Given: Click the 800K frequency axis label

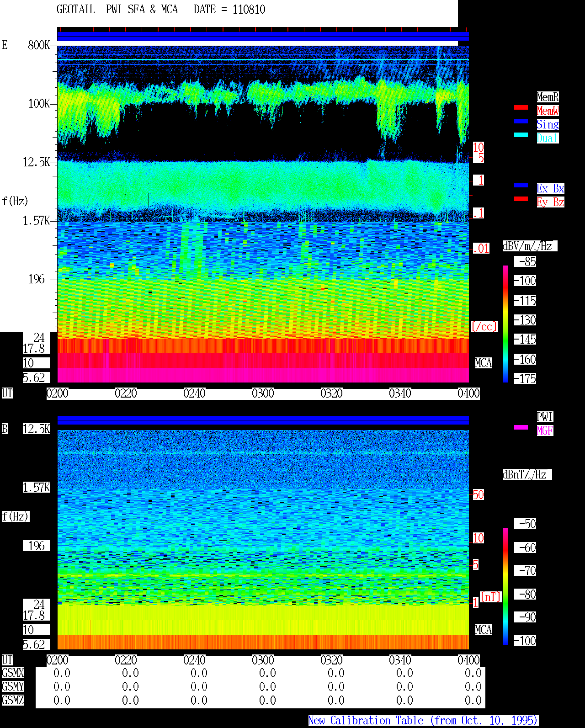Looking at the screenshot, I should (x=39, y=45).
